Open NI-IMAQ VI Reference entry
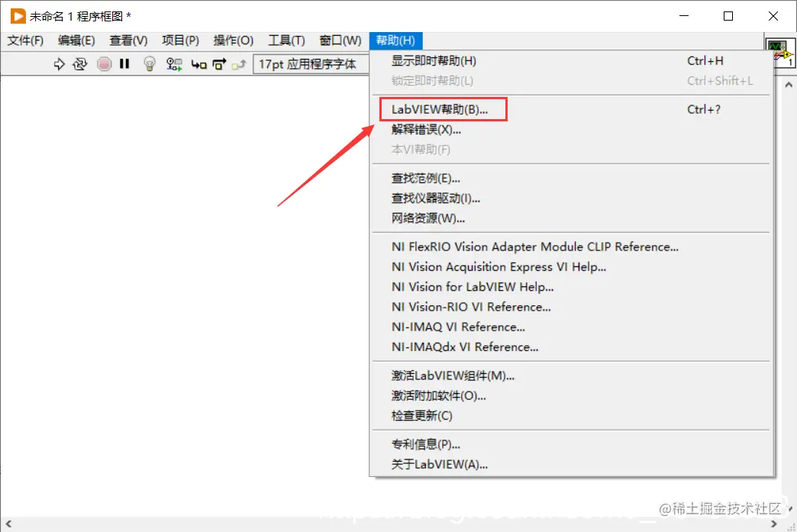 click(x=573, y=327)
